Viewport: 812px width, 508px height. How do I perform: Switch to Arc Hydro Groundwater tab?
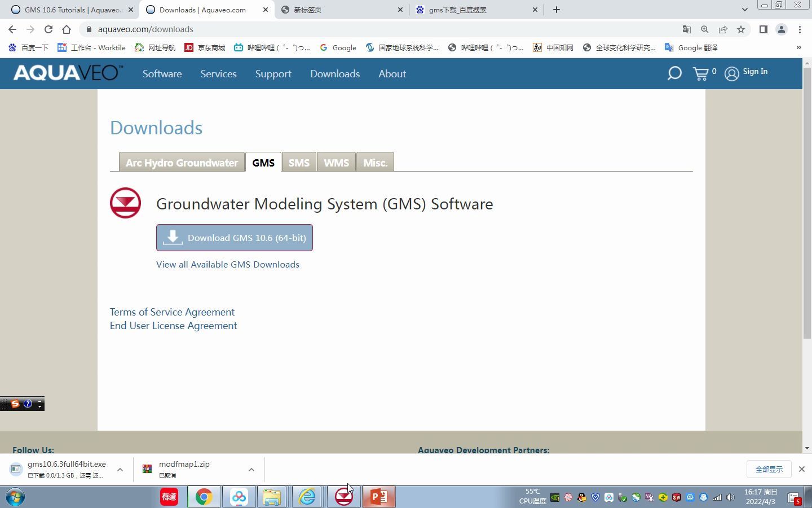click(182, 162)
